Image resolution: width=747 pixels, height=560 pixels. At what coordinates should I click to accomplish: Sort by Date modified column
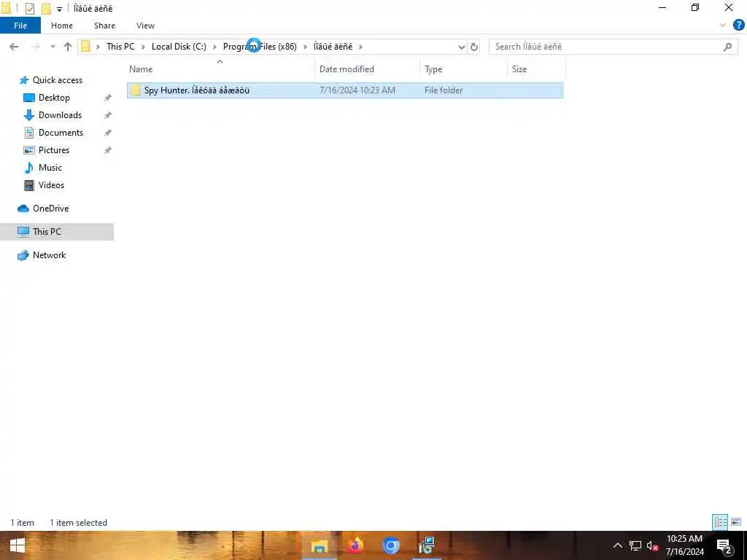[368, 69]
